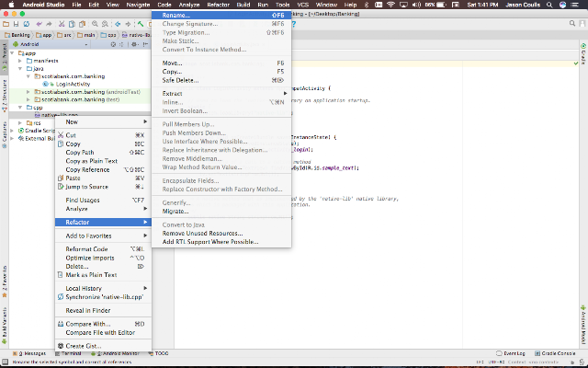This screenshot has width=588, height=368.
Task: Click the Copy toolbar icon
Action: click(72, 24)
